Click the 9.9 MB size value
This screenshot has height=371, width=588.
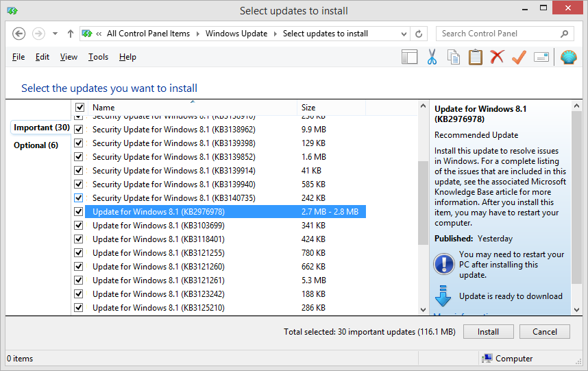[x=314, y=130]
